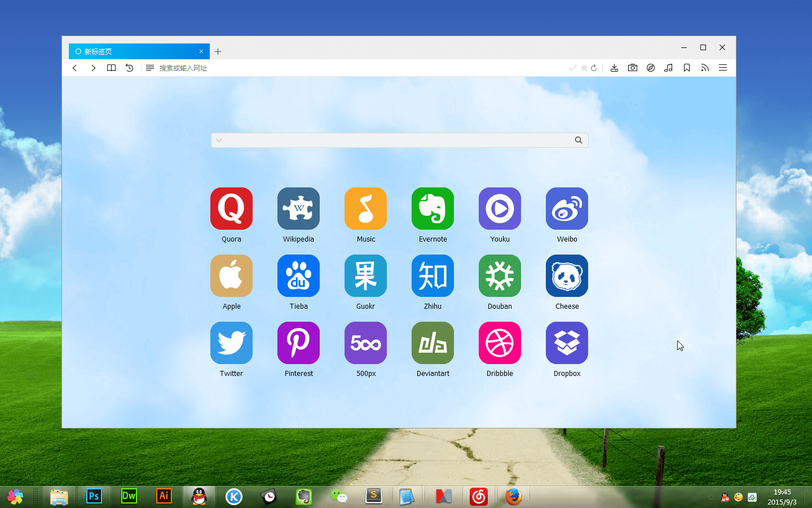This screenshot has height=508, width=812.
Task: Click the grayed-out favorite star toggle
Action: click(x=582, y=68)
